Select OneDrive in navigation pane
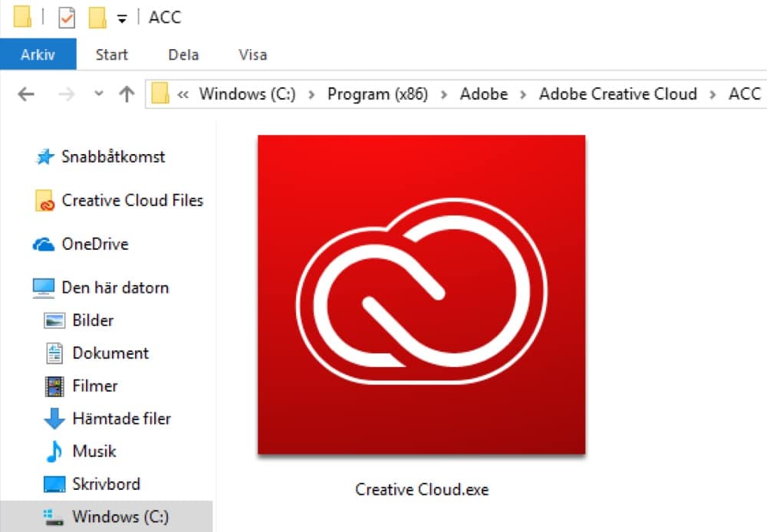 (95, 244)
